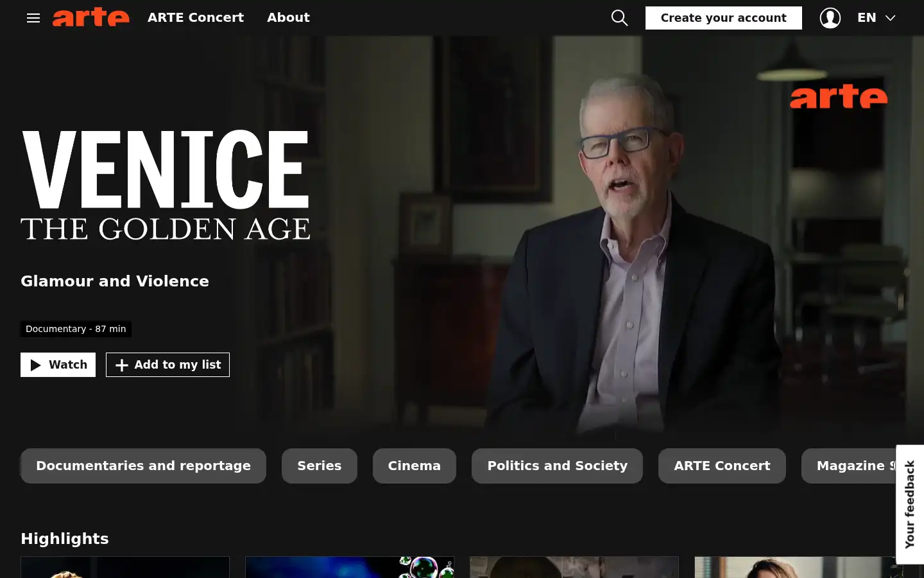Click the Glamour and Violence subtitle

[115, 281]
